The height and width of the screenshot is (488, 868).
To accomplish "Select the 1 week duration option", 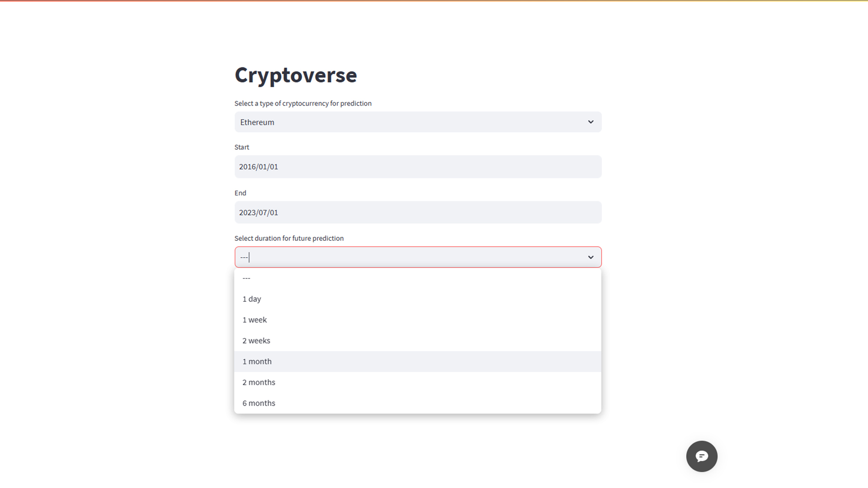I will pos(255,319).
